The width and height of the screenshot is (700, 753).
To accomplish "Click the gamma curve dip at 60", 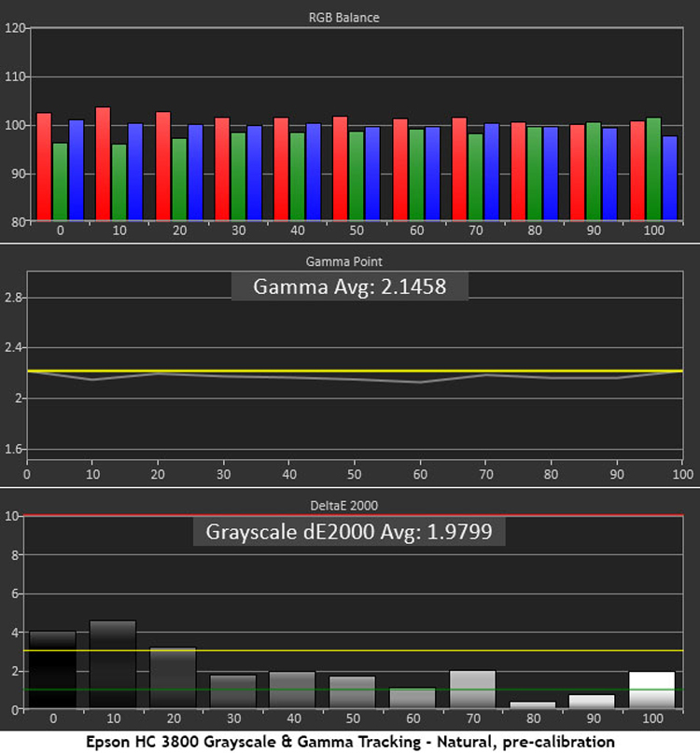I will 422,382.
